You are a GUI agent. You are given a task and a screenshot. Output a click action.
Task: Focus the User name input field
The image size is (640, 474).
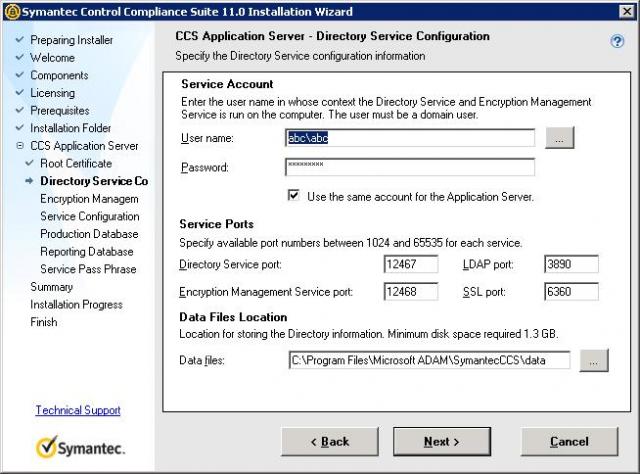[410, 138]
